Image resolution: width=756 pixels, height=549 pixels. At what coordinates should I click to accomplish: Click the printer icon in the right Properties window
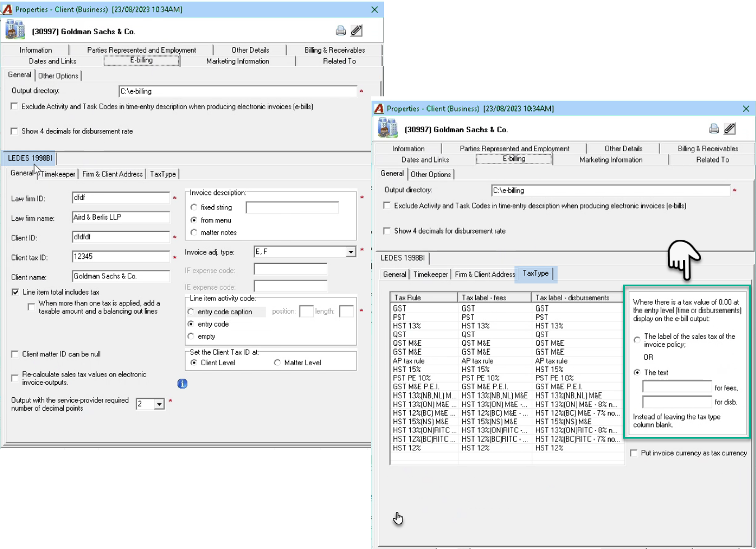click(x=714, y=129)
